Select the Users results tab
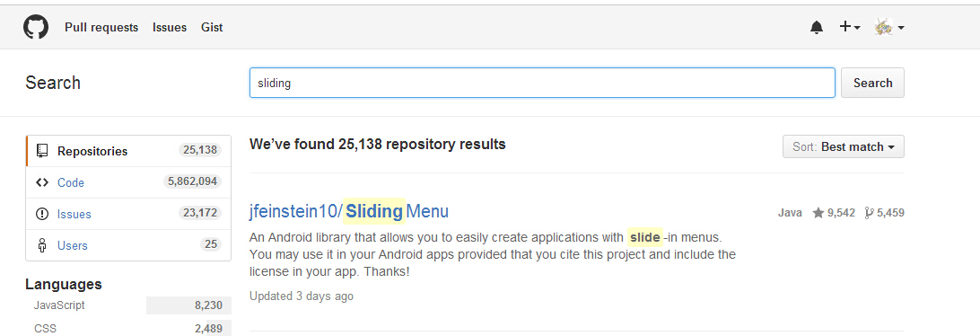This screenshot has width=980, height=336. pyautogui.click(x=128, y=245)
